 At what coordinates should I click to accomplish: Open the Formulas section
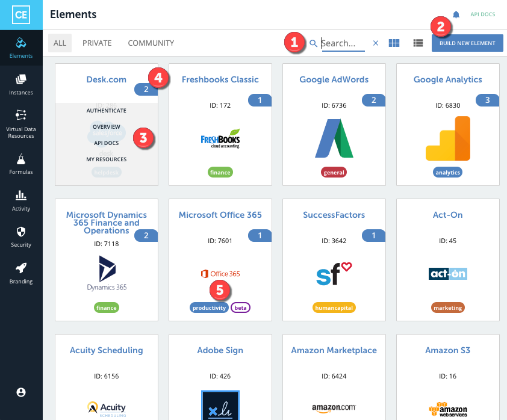pos(21,164)
